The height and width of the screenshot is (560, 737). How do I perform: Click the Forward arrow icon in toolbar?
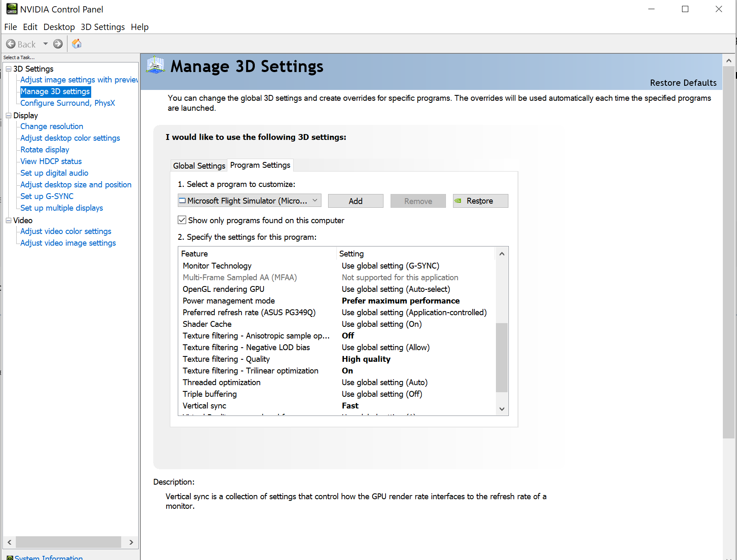(x=58, y=44)
